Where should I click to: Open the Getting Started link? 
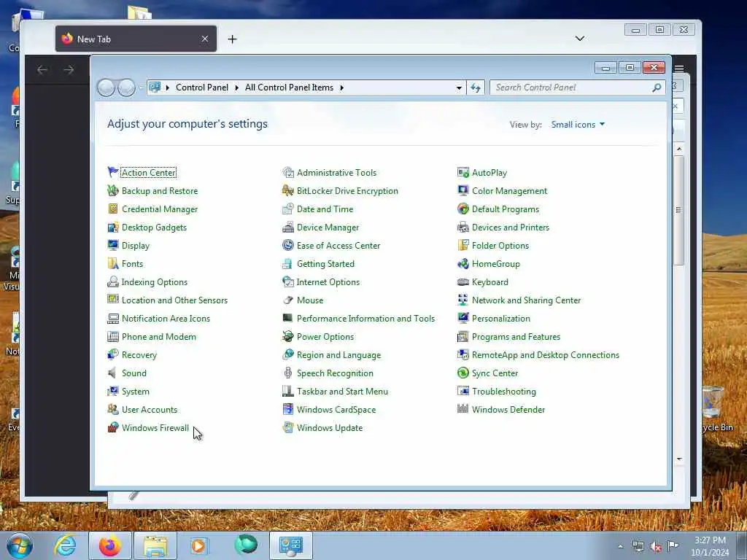pyautogui.click(x=325, y=264)
